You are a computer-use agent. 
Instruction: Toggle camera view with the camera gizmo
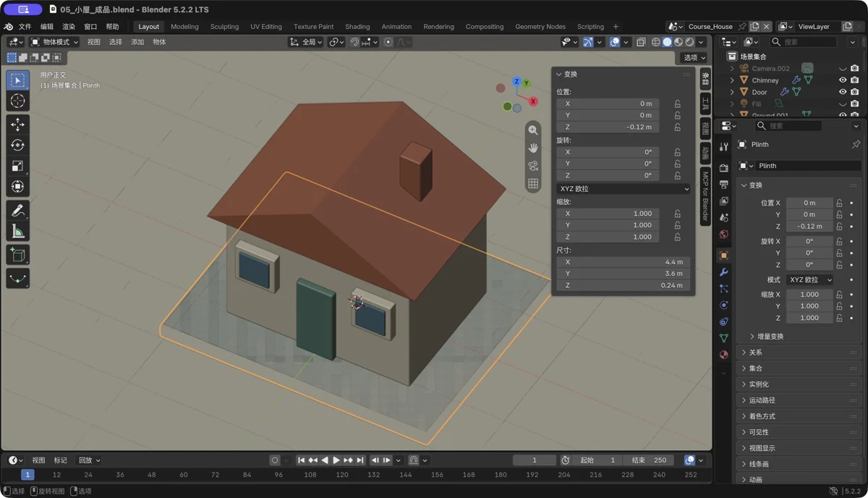tap(533, 166)
